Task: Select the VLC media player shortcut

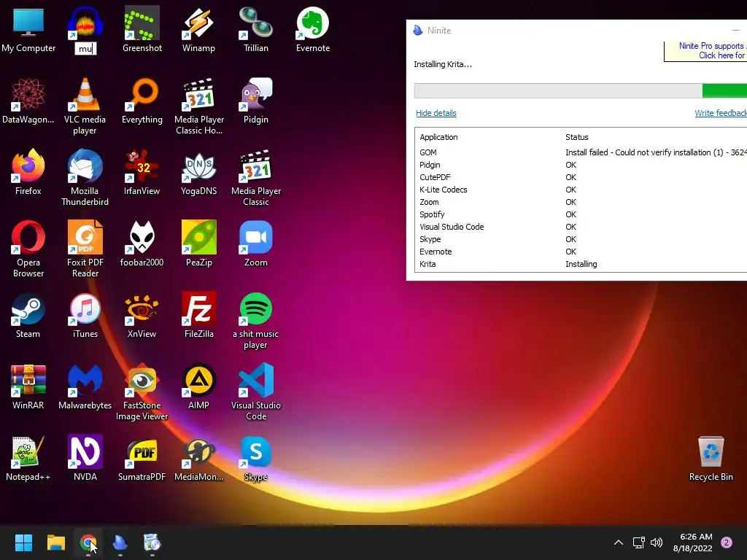Action: pyautogui.click(x=85, y=106)
